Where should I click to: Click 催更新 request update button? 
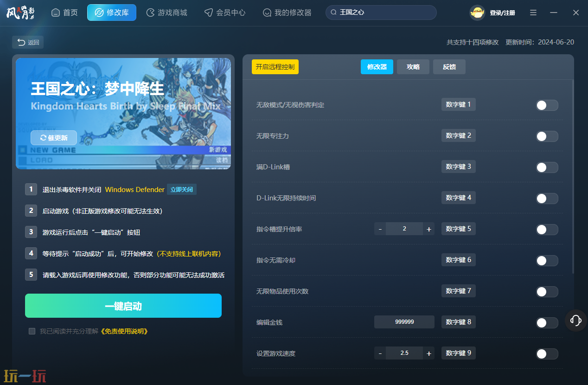point(54,138)
